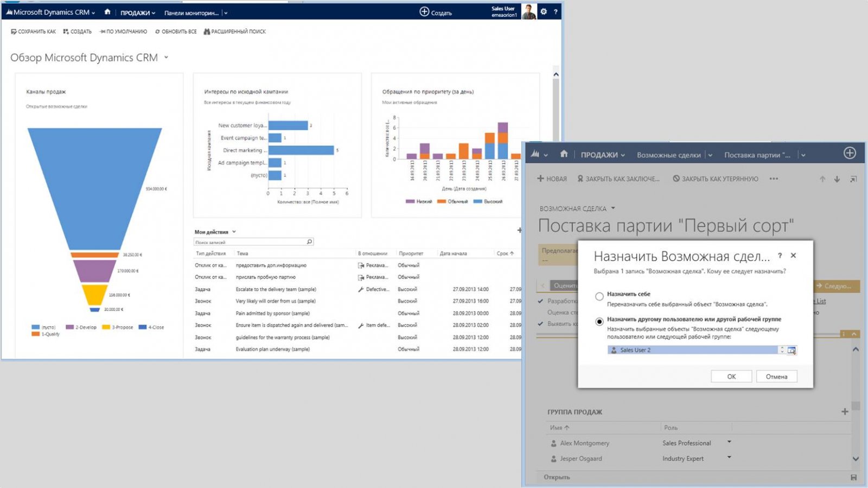
Task: Sort by Тип действия column header
Action: click(x=210, y=253)
